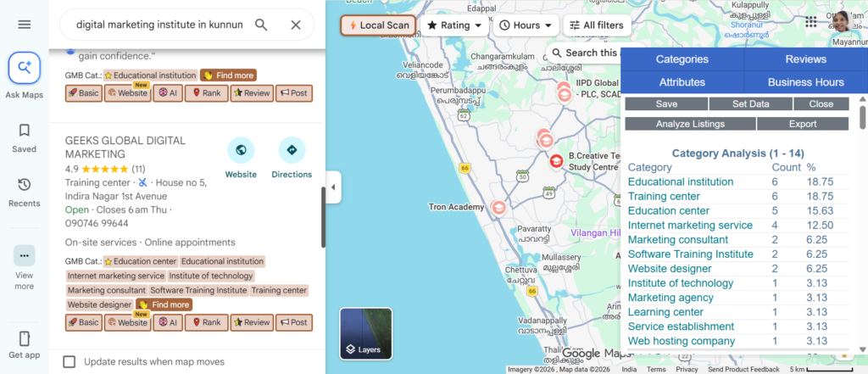Switch to Reviews tab

(805, 59)
